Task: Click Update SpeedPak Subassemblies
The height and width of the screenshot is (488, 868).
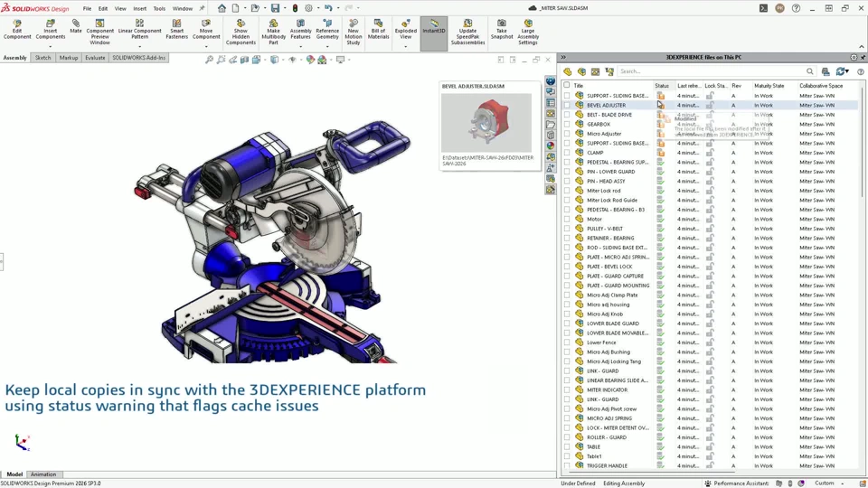Action: (467, 33)
